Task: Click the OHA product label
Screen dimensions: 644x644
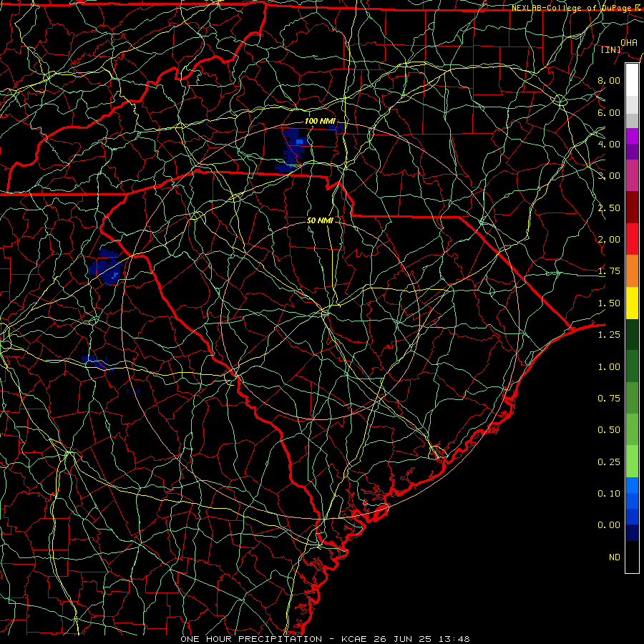Action: click(629, 42)
